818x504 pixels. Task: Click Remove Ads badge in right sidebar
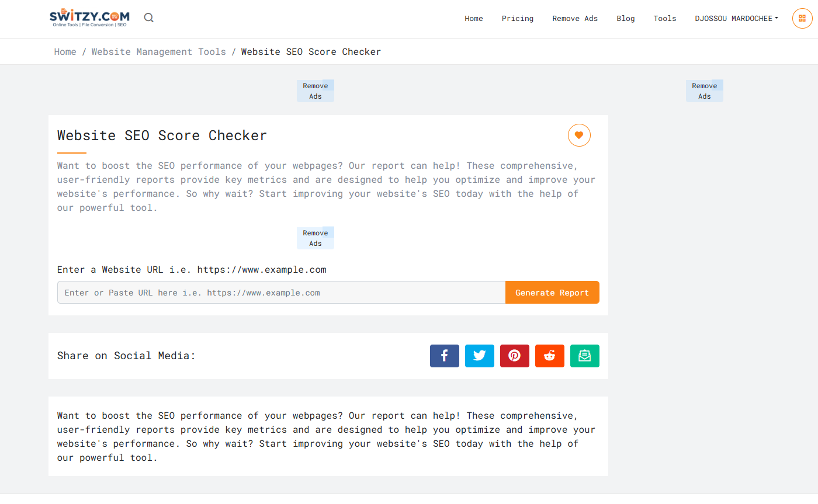(704, 91)
